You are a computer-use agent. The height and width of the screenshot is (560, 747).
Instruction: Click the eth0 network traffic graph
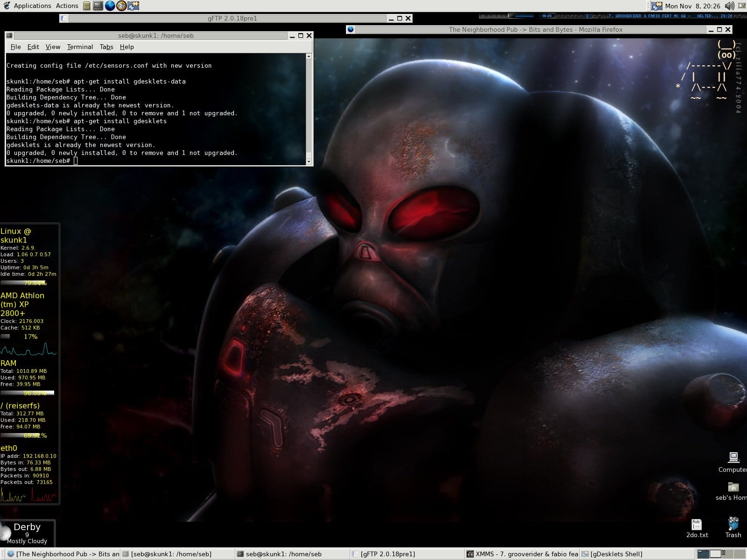pyautogui.click(x=28, y=494)
